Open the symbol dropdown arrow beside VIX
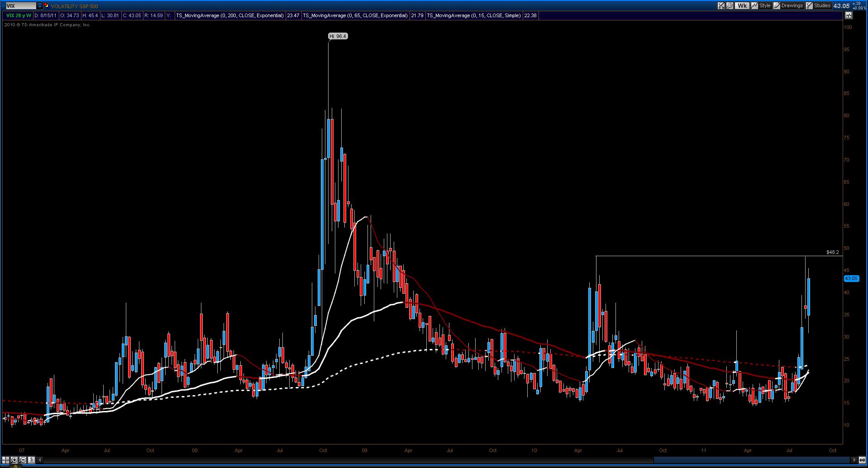 click(x=40, y=6)
